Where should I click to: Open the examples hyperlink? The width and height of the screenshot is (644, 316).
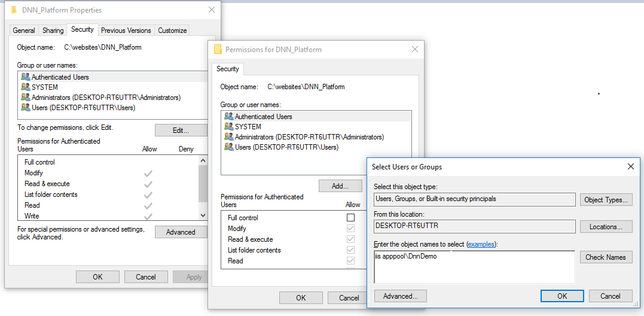[481, 244]
